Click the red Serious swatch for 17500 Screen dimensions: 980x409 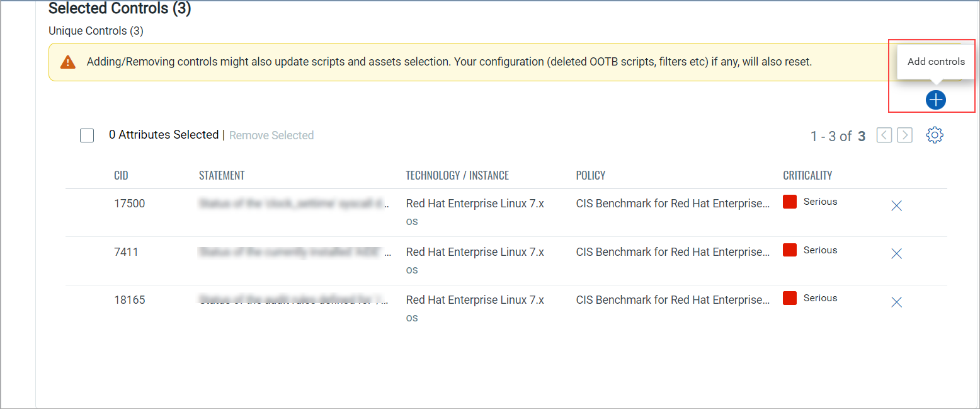tap(790, 202)
